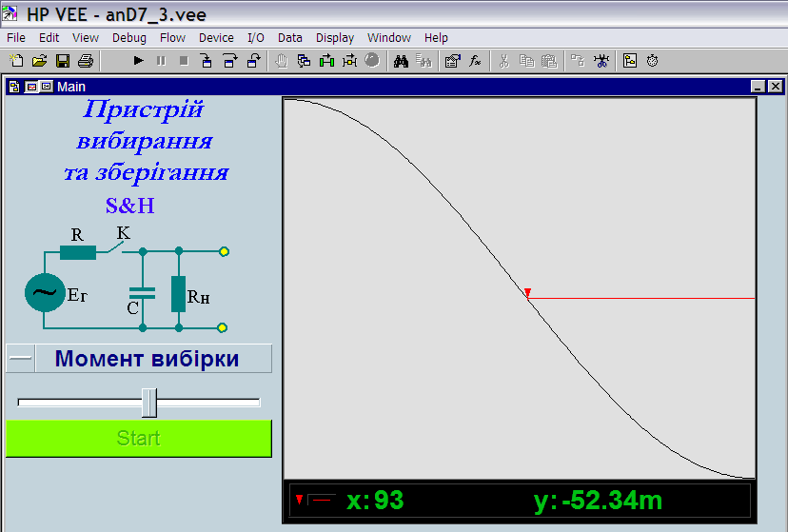This screenshot has height=532, width=788.
Task: Click the Main window system menu icon
Action: tap(14, 87)
